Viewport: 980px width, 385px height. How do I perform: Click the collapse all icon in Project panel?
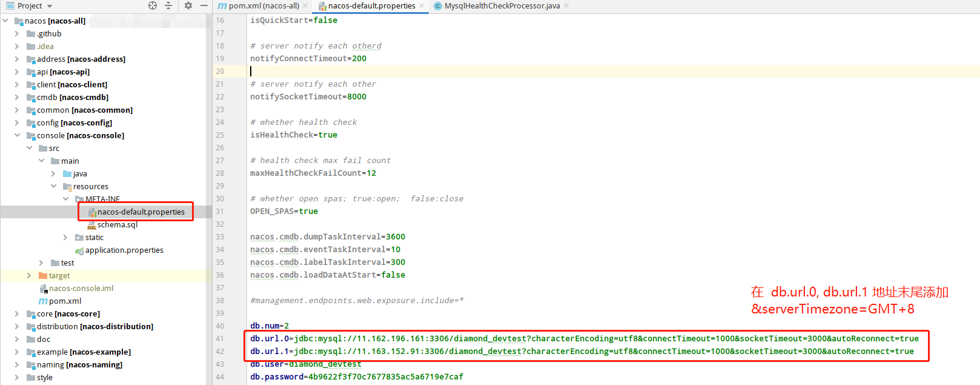click(x=168, y=5)
